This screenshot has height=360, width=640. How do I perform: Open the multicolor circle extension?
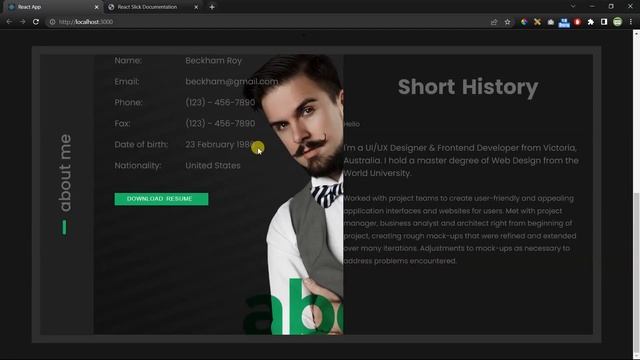pyautogui.click(x=524, y=22)
